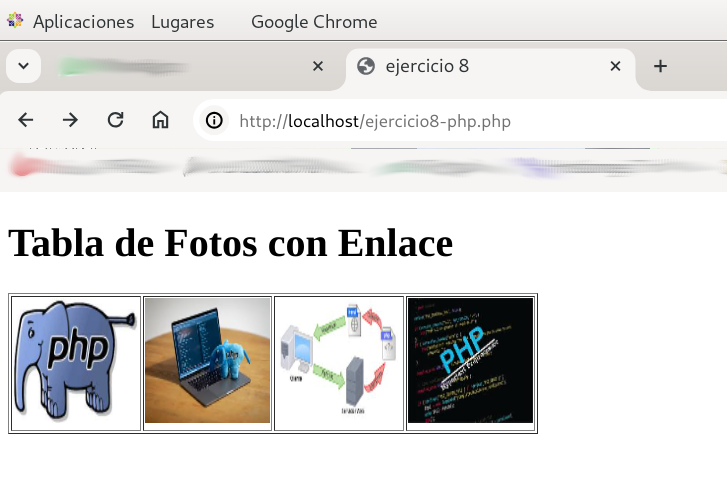
Task: Open the Aplicaciones menu
Action: click(x=82, y=22)
